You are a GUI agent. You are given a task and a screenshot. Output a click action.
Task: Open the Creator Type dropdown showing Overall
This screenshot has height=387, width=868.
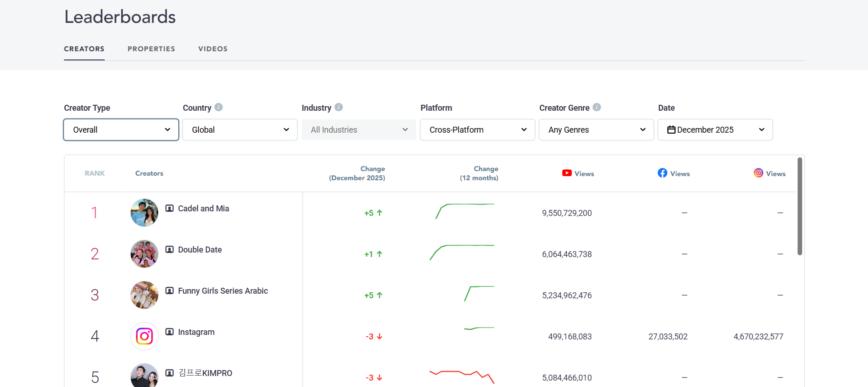121,130
